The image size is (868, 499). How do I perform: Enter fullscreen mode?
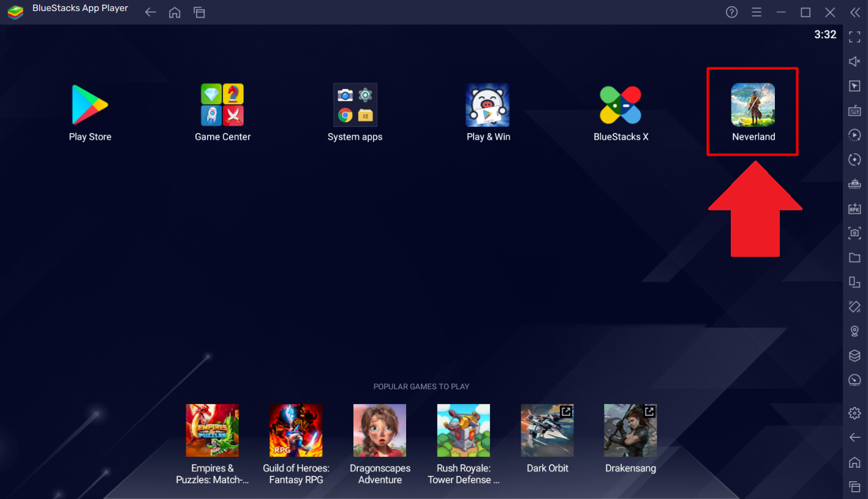[854, 37]
